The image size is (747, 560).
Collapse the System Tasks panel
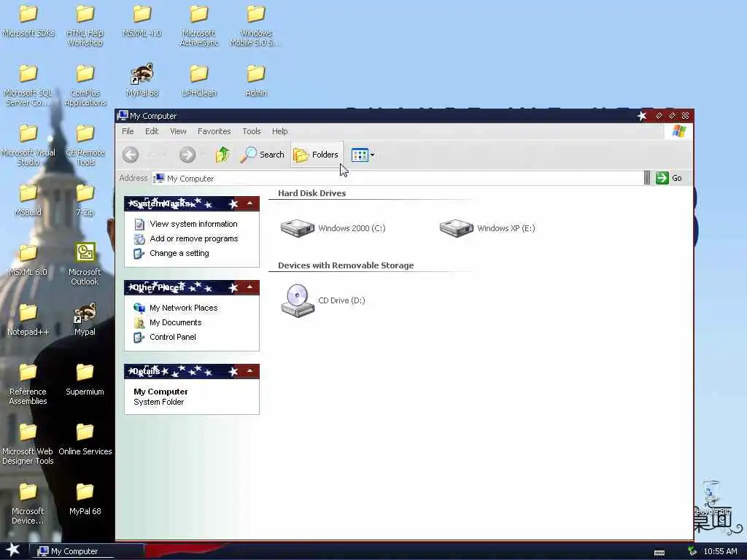click(x=249, y=203)
